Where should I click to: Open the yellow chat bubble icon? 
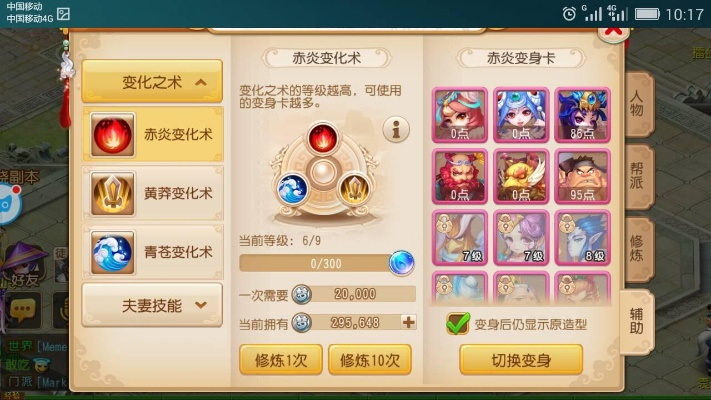coord(21,310)
